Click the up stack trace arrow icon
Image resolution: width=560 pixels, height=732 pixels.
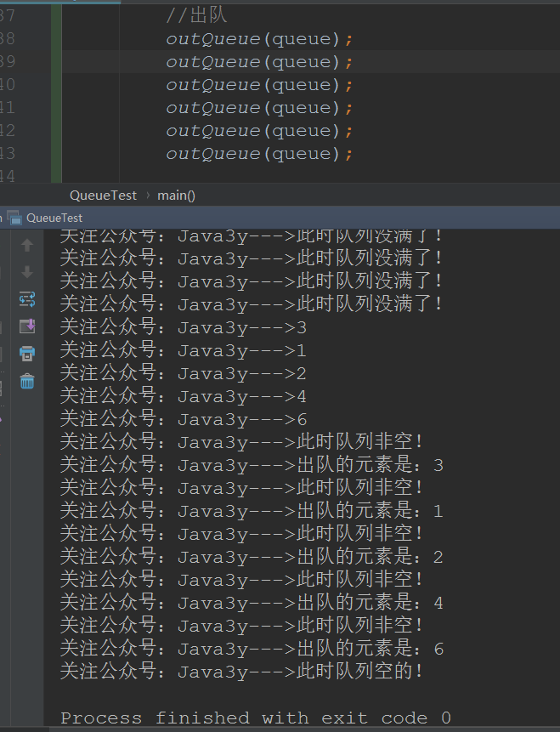(x=27, y=245)
